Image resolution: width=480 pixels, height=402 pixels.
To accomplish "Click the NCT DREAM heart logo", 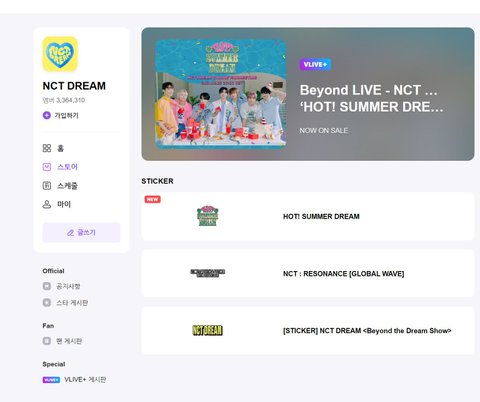I will point(60,54).
